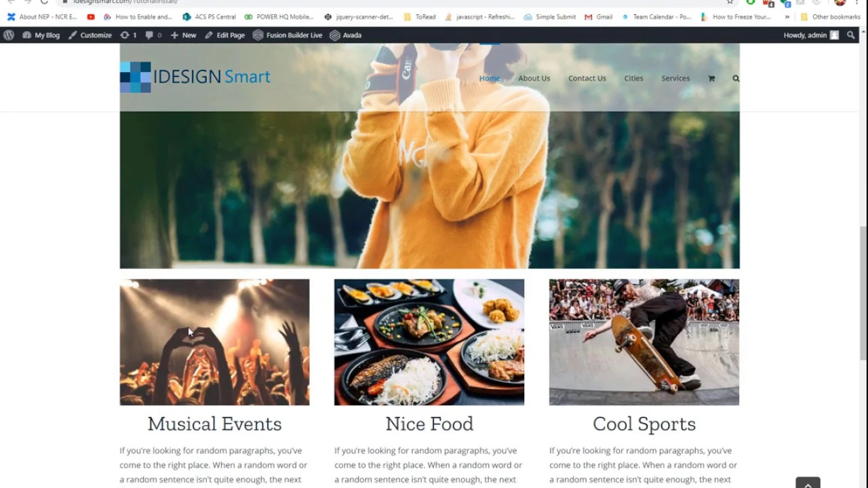
Task: Click the IDESIGN Smart logo
Action: click(x=195, y=77)
